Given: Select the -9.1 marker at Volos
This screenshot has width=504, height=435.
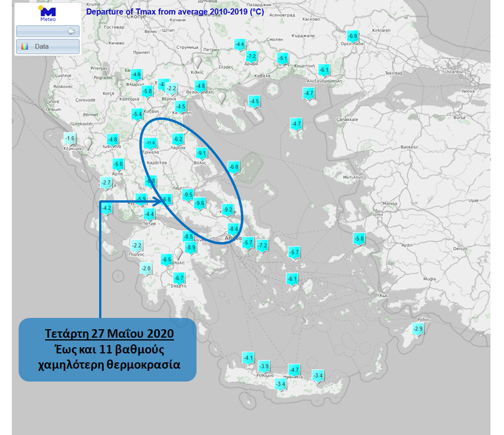Looking at the screenshot, I should tap(202, 154).
